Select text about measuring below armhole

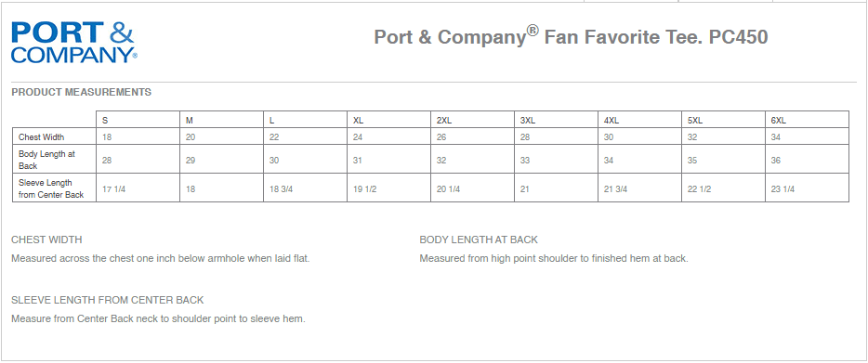(161, 258)
